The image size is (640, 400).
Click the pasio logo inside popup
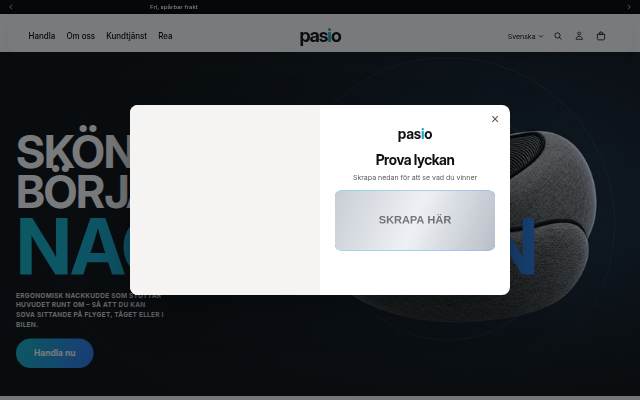coord(415,134)
